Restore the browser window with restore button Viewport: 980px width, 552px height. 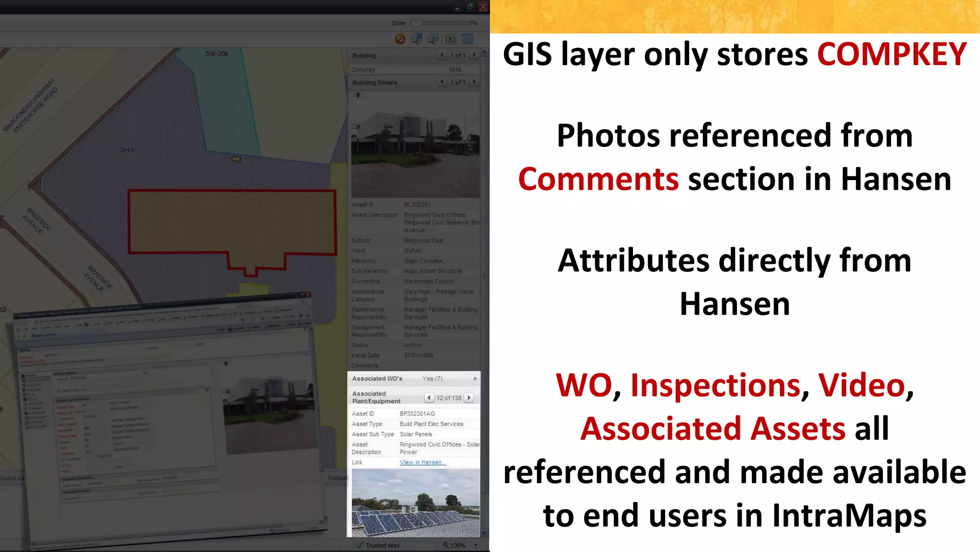[x=470, y=7]
